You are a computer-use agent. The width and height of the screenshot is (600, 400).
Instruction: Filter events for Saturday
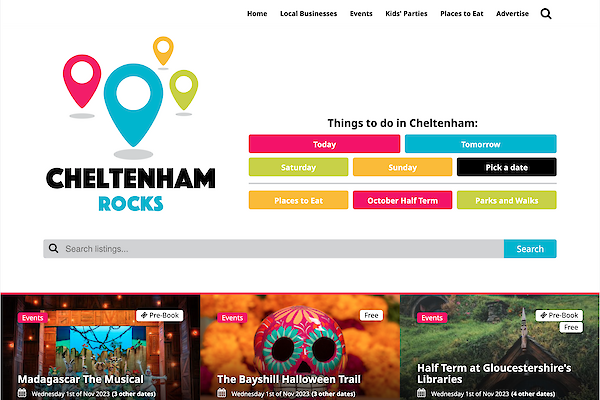coord(298,167)
